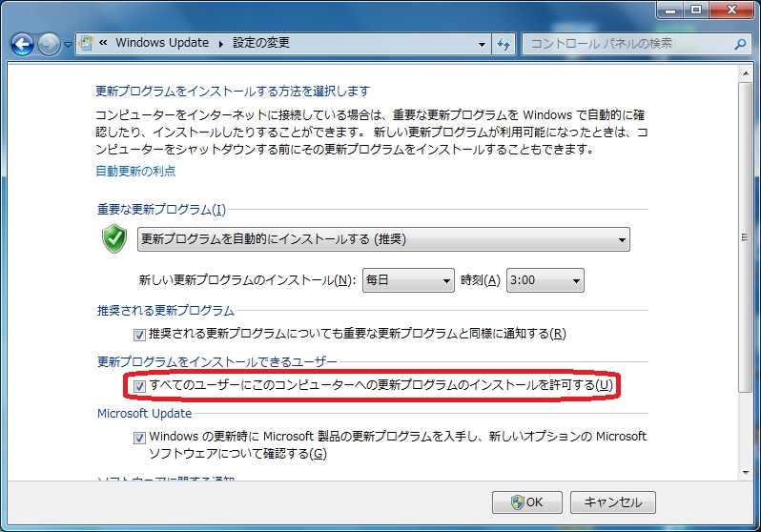The image size is (761, 532).
Task: Open recent pages dropdown next to forward arrow
Action: [x=68, y=45]
